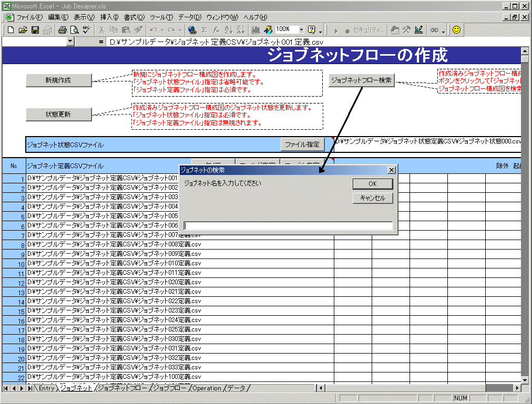Click the Redo arrow icon

point(171,30)
